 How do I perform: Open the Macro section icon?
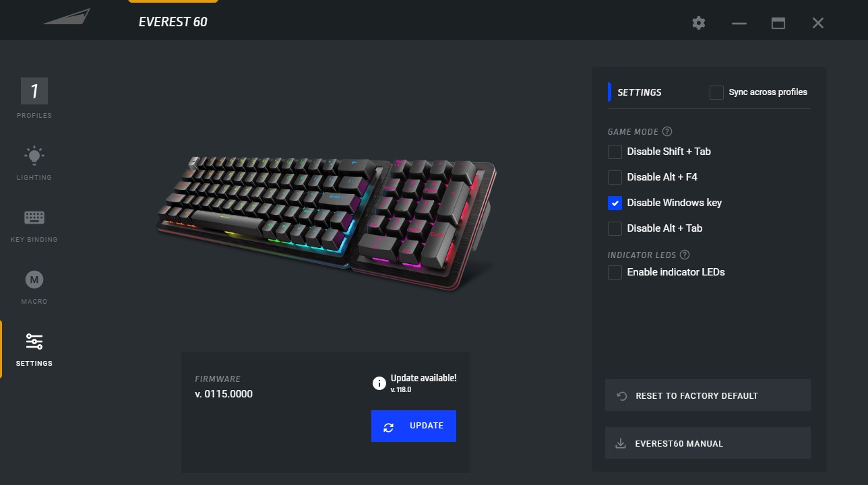coord(34,280)
